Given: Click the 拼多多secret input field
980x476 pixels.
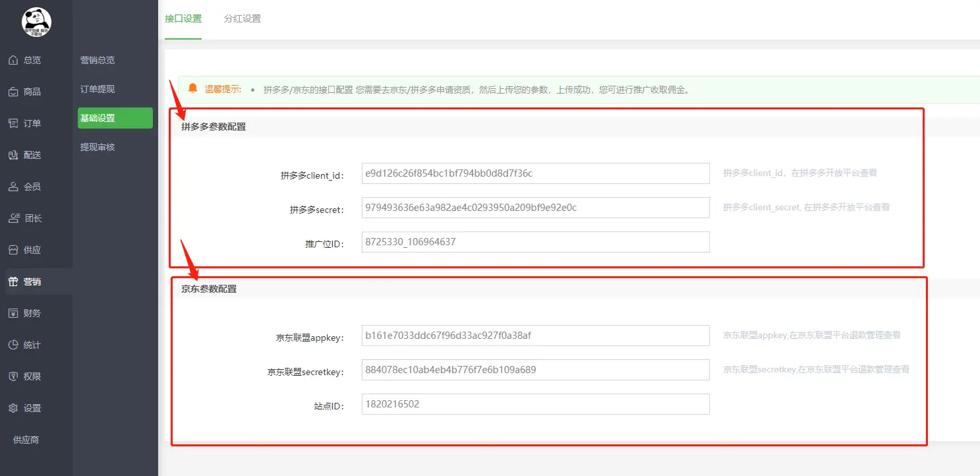Looking at the screenshot, I should click(x=536, y=208).
